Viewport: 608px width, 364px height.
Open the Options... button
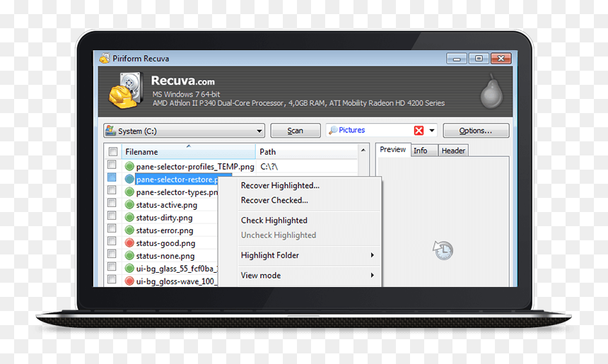[476, 131]
